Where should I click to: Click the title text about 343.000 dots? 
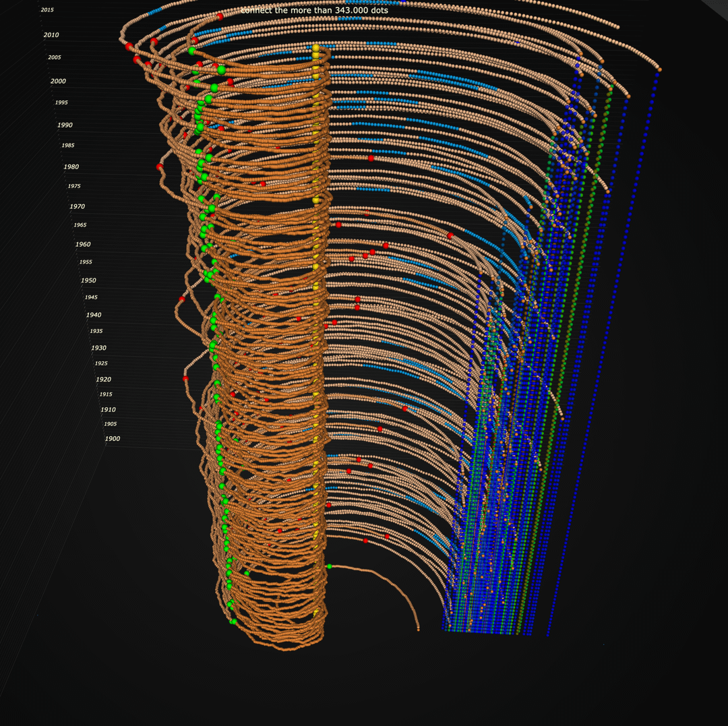click(314, 10)
